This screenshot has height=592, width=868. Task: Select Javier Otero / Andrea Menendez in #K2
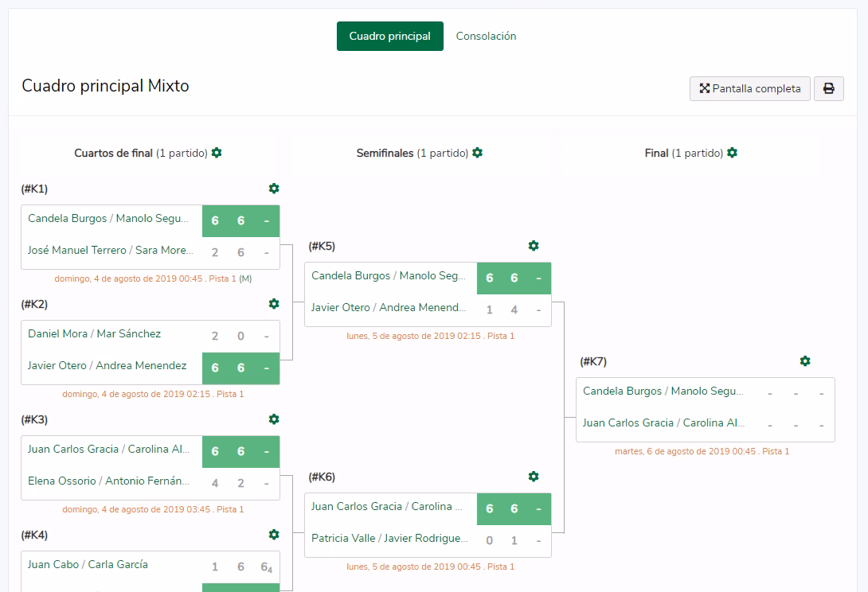(107, 365)
